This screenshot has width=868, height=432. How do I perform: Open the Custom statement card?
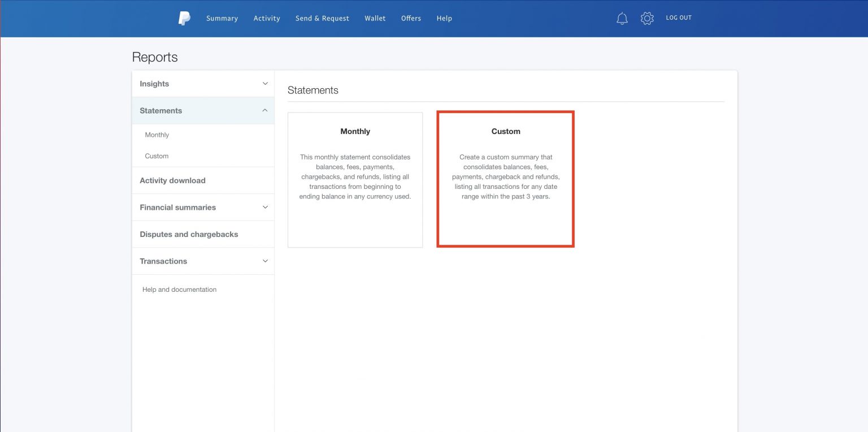505,179
